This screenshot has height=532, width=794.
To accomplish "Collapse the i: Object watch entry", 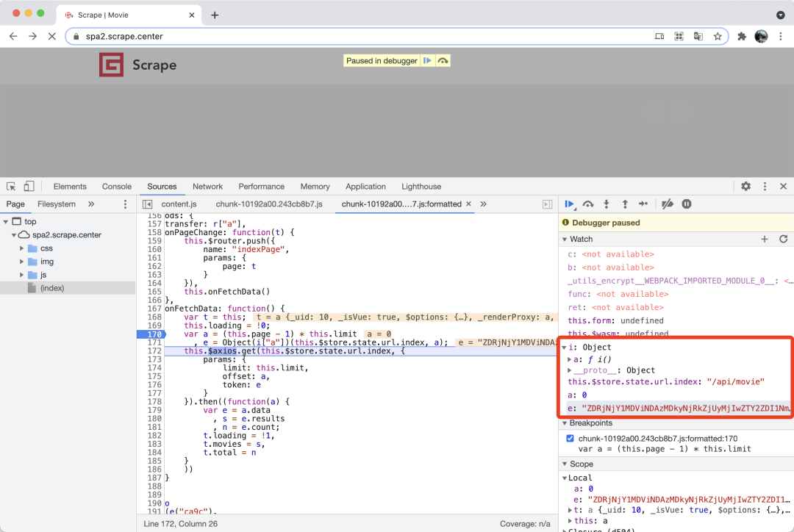I will point(564,348).
